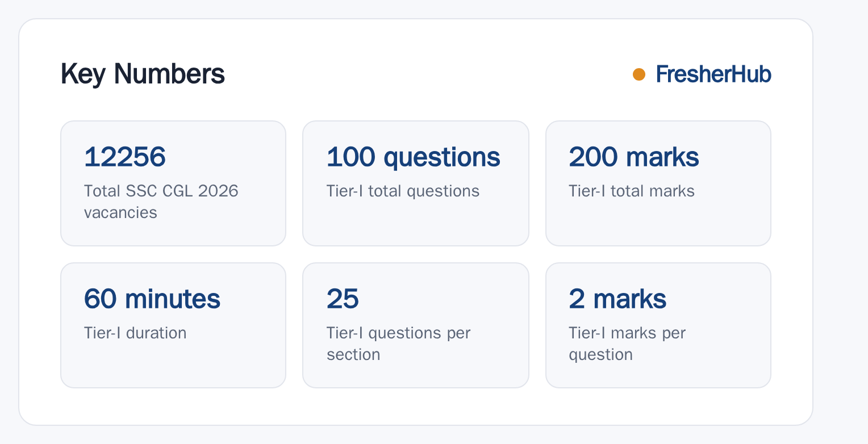Click the 200 marks card

pyautogui.click(x=658, y=183)
